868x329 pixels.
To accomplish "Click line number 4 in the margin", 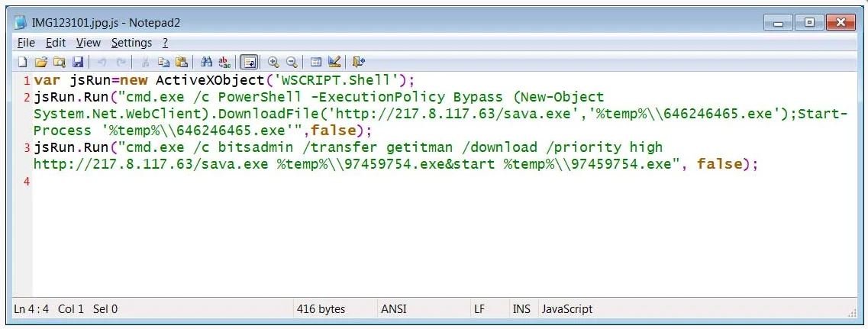I will coord(27,181).
